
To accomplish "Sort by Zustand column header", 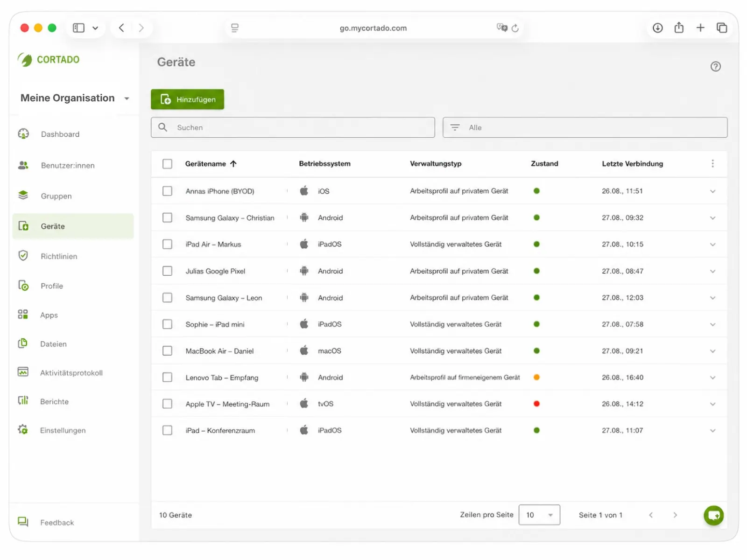I will click(x=544, y=164).
